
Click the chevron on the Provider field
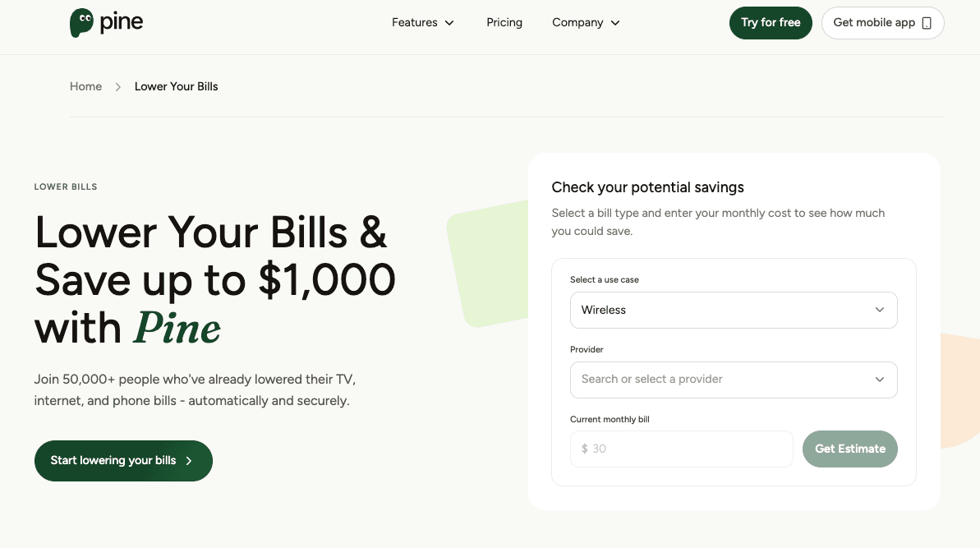click(880, 380)
